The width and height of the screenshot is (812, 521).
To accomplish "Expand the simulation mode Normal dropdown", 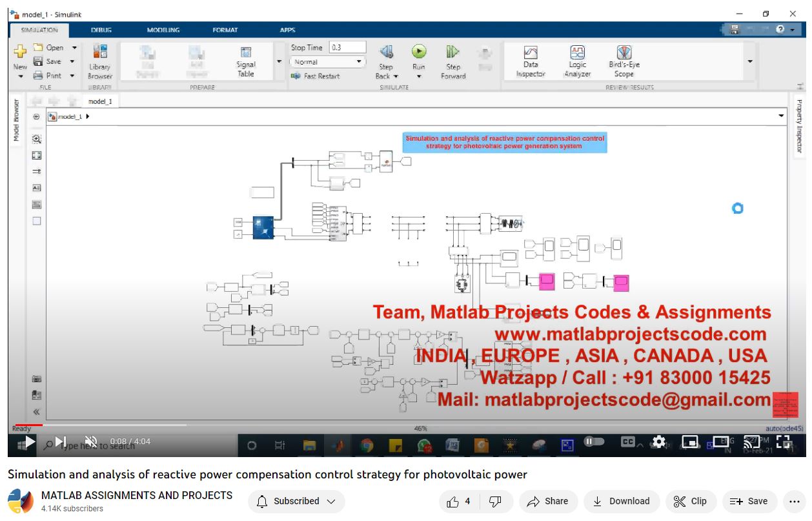I will (328, 62).
